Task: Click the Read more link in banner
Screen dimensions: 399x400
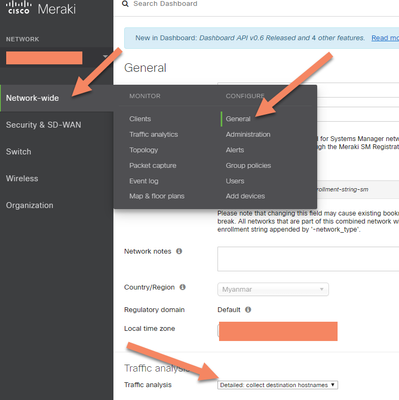Action: pos(385,38)
